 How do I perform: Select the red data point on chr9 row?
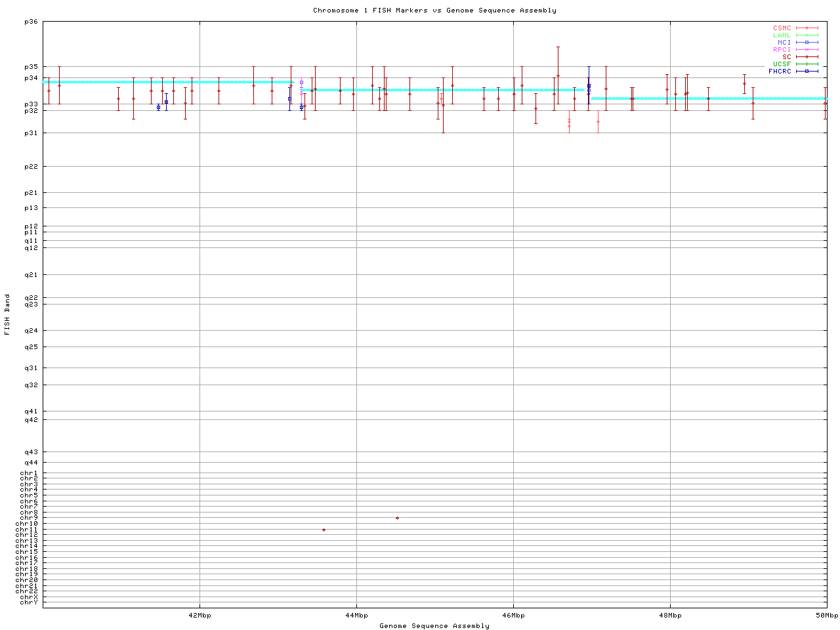pyautogui.click(x=397, y=518)
